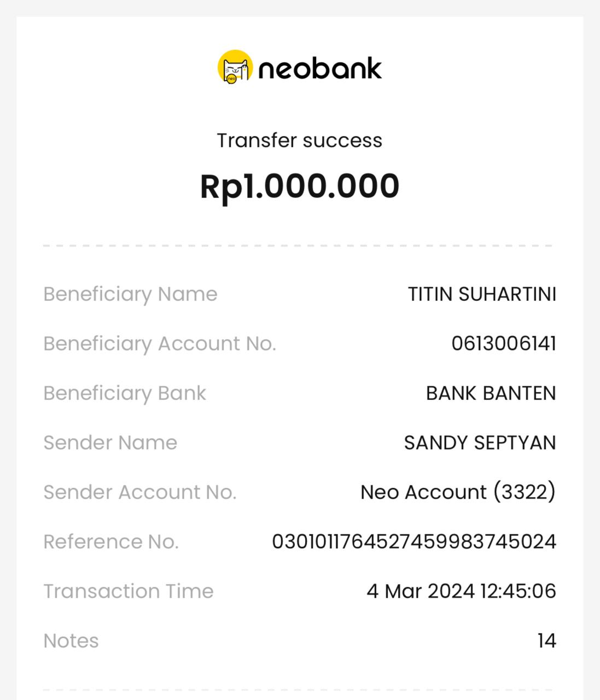
Task: Select the long reference number value
Action: pos(414,542)
